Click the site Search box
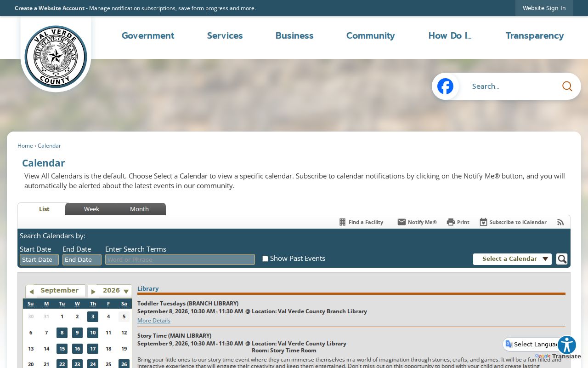Screen dimensions: 588x368 pos(512,86)
